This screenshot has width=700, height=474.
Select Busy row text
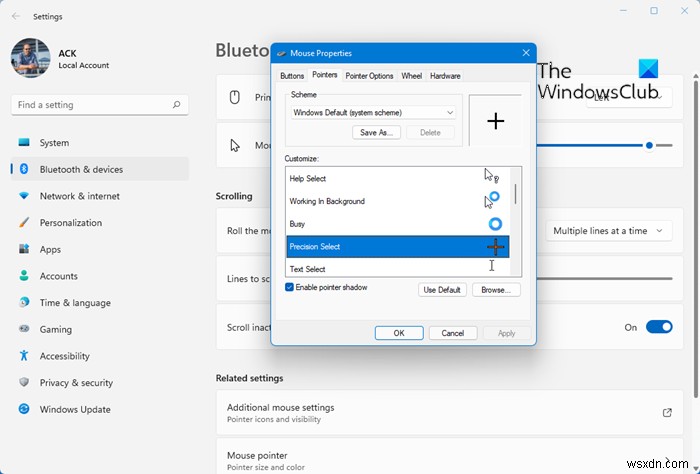(297, 224)
